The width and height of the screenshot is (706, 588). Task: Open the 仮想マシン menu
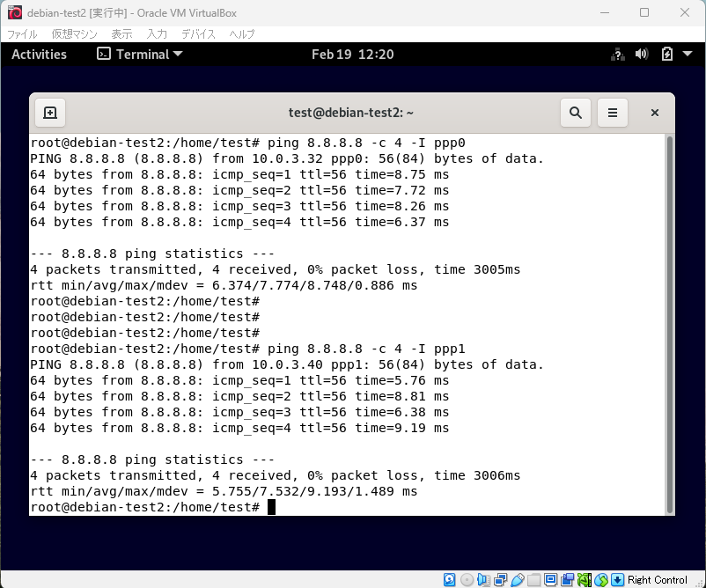coord(74,34)
